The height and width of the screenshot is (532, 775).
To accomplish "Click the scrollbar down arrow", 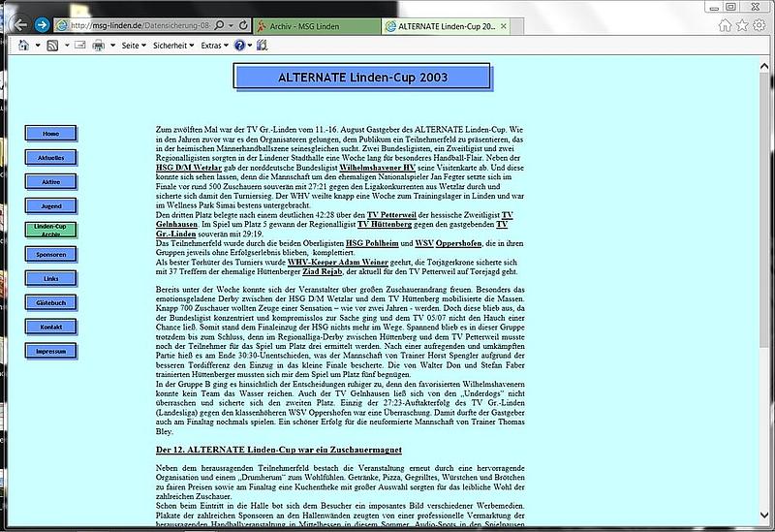I will click(x=764, y=515).
